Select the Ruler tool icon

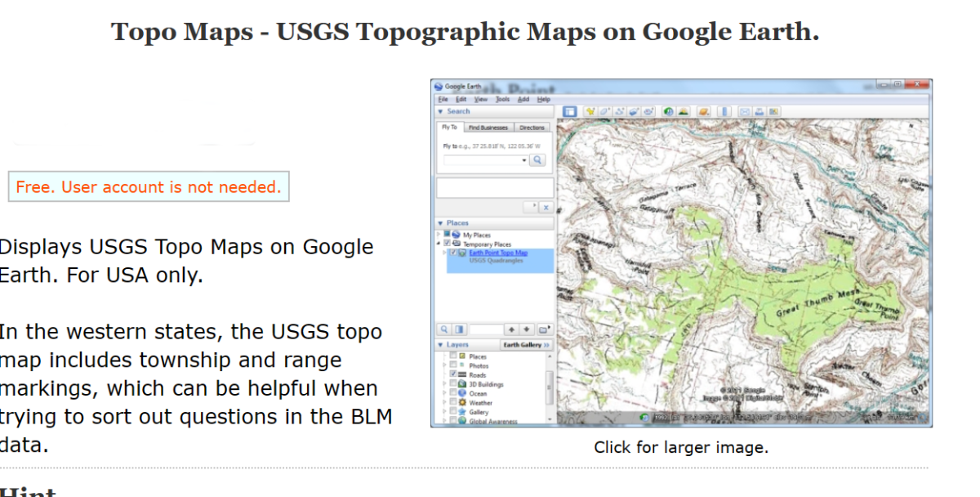pyautogui.click(x=724, y=111)
